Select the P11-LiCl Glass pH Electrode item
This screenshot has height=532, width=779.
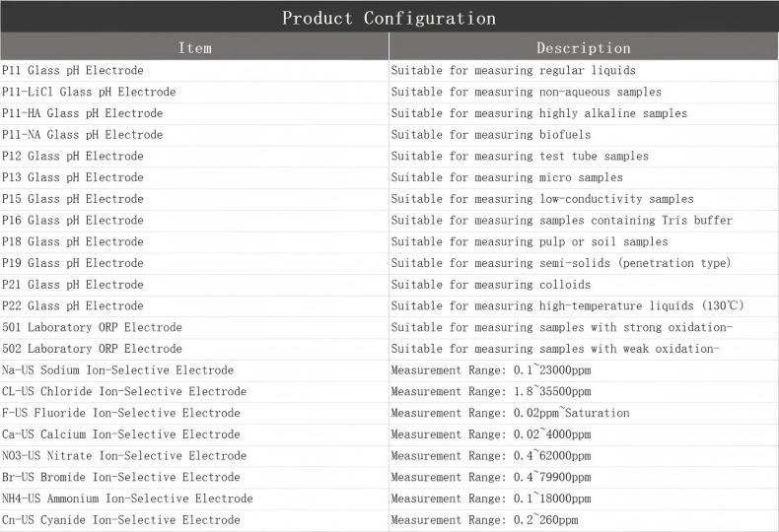point(89,93)
